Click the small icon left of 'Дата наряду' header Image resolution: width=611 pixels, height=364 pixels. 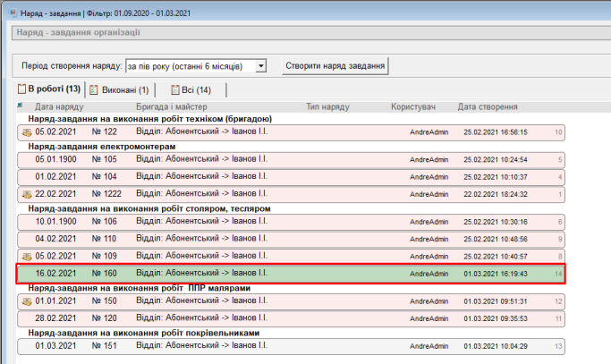[x=21, y=106]
